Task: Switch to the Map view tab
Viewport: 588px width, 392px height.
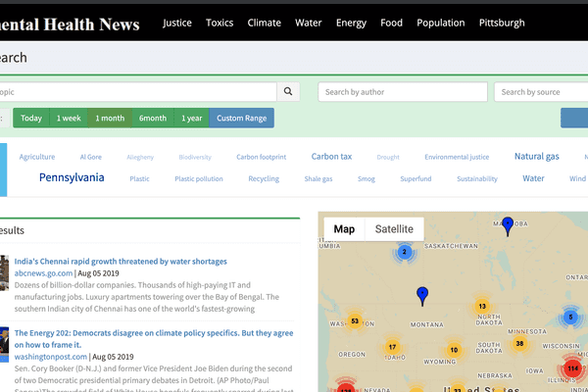Action: pyautogui.click(x=344, y=228)
